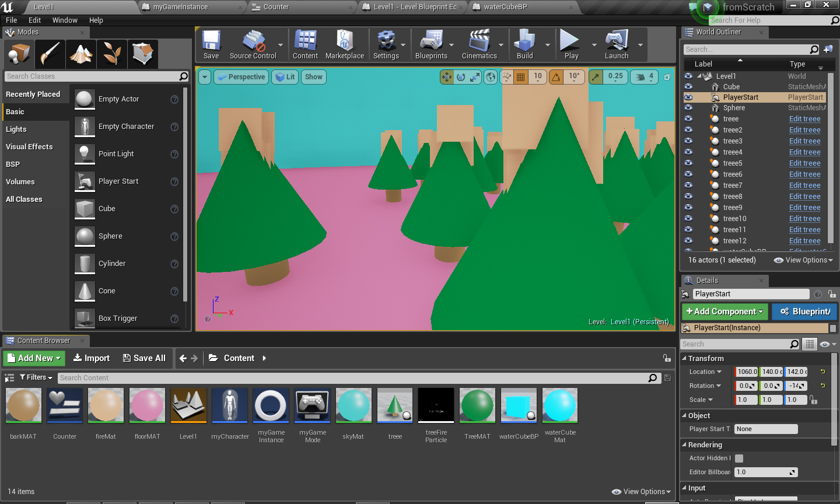
Task: Open the Marketplace from the toolbar
Action: tap(344, 44)
